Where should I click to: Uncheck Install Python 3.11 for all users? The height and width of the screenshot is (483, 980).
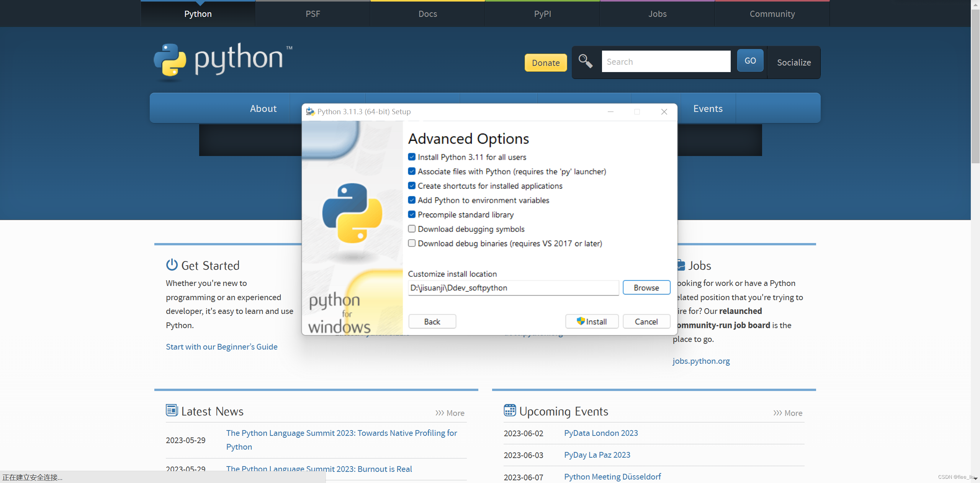412,157
